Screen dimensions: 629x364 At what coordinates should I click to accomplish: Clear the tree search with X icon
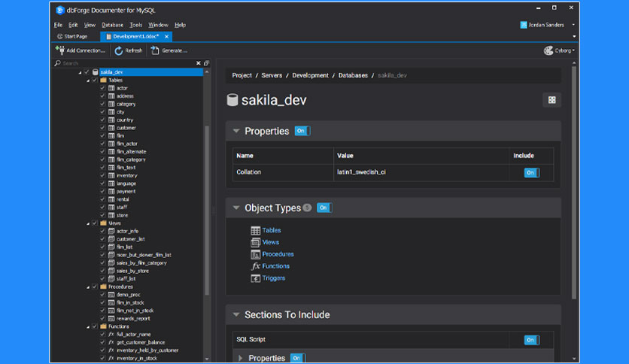(x=198, y=63)
